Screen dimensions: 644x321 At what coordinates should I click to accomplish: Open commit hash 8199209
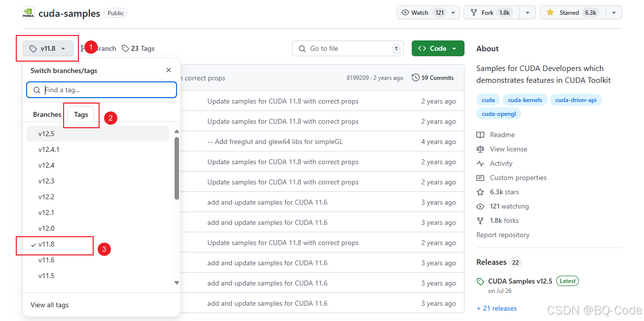(x=358, y=78)
